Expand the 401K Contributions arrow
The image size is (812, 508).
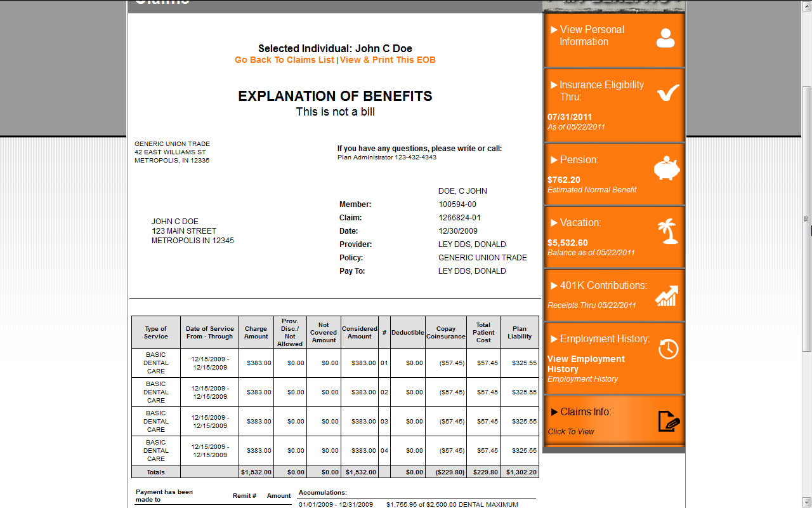point(554,286)
